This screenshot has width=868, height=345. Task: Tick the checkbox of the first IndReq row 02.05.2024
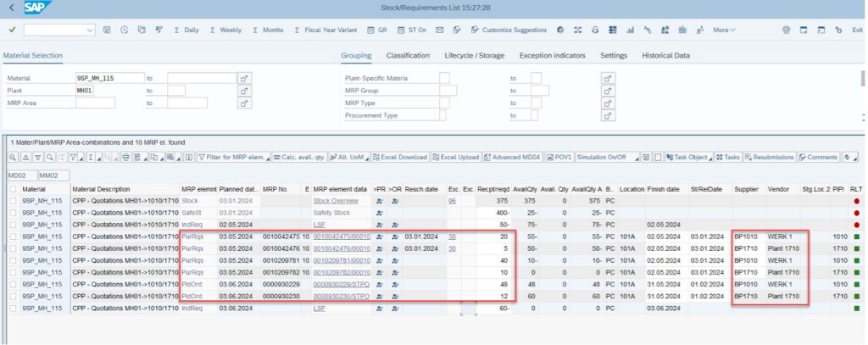pos(13,225)
